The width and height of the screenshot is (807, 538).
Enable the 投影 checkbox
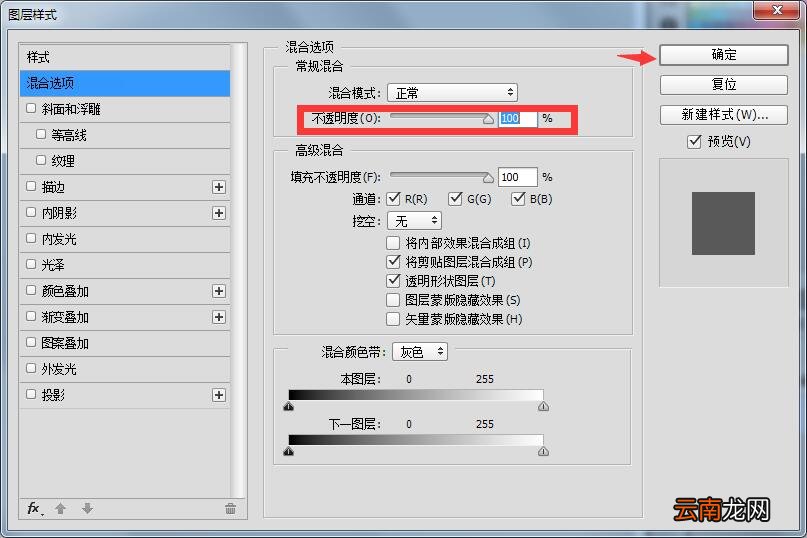[31, 394]
